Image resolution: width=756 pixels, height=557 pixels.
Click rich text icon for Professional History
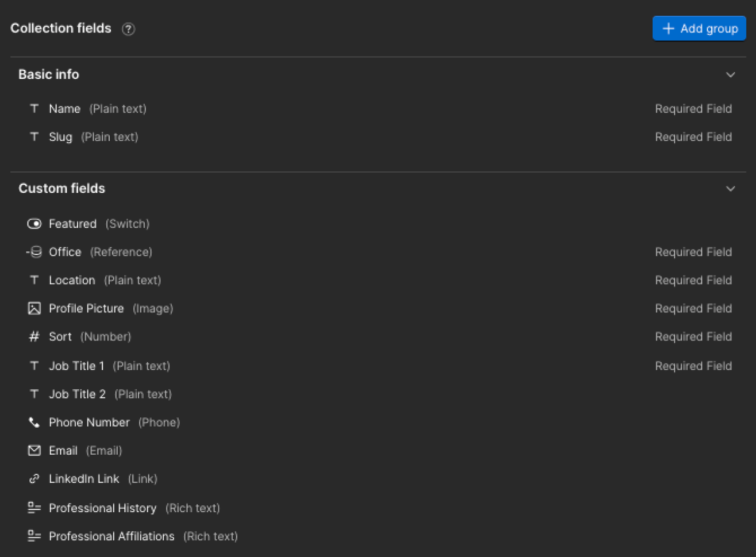[x=34, y=508]
